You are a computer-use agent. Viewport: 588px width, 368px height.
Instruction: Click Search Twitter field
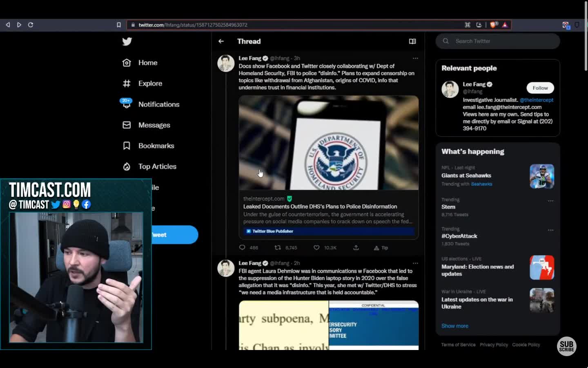click(x=498, y=41)
